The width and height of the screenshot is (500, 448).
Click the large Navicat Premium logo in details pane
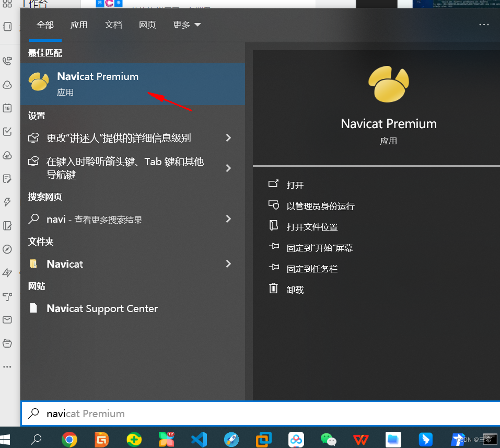pos(389,84)
